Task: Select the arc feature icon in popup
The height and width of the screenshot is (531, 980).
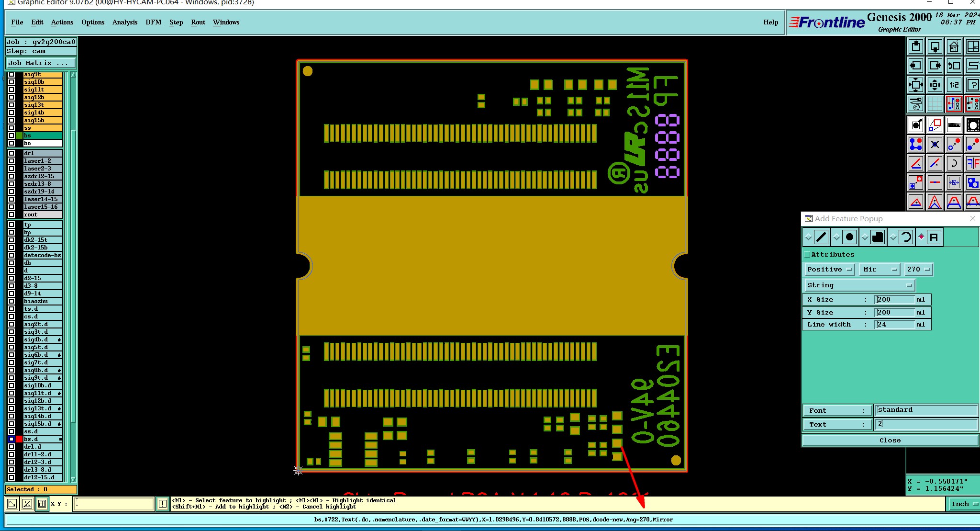Action: (x=906, y=237)
